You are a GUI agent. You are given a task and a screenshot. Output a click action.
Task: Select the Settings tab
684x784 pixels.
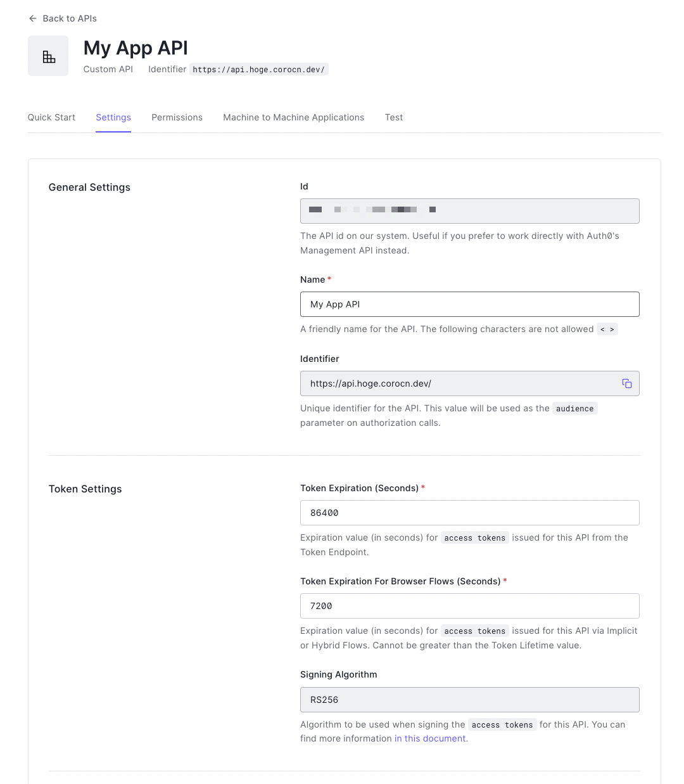113,117
